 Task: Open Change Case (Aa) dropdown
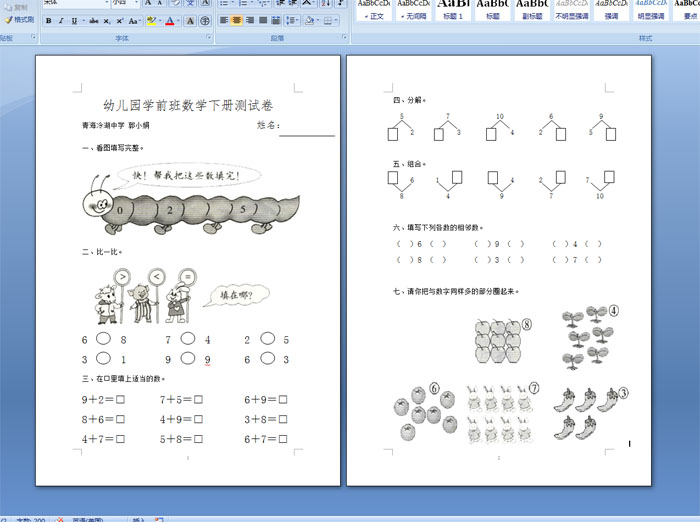point(134,21)
